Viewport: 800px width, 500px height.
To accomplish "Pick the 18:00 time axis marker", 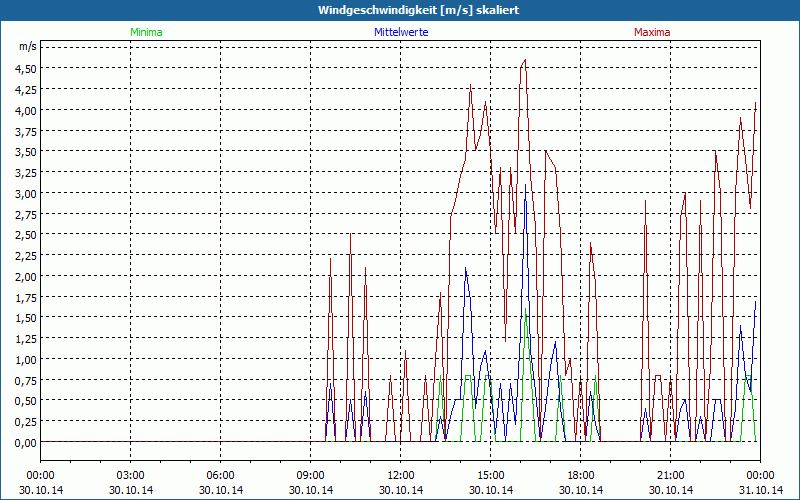I will coord(581,475).
